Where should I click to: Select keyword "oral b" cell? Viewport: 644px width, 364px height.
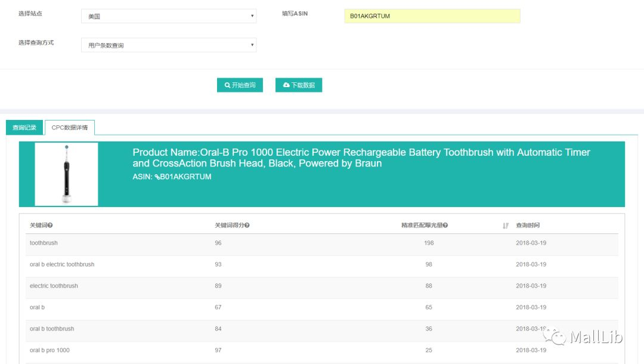click(x=37, y=307)
